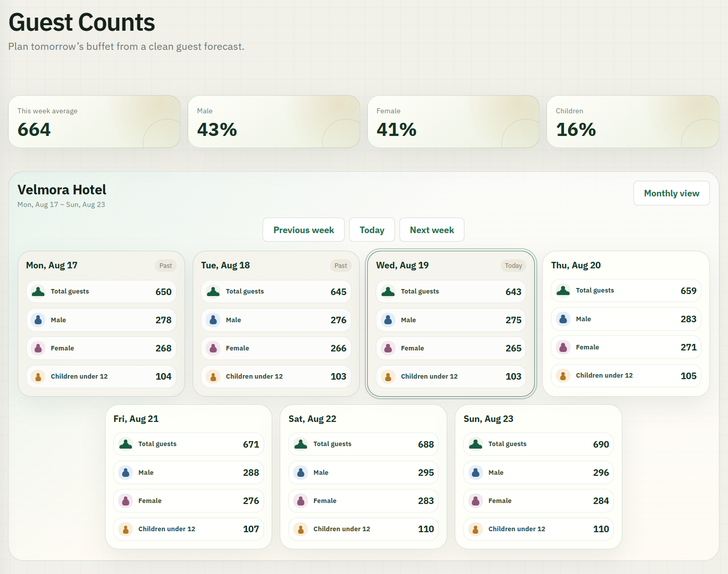Advance to Next week
Viewport: 728px width, 574px height.
pyautogui.click(x=432, y=230)
